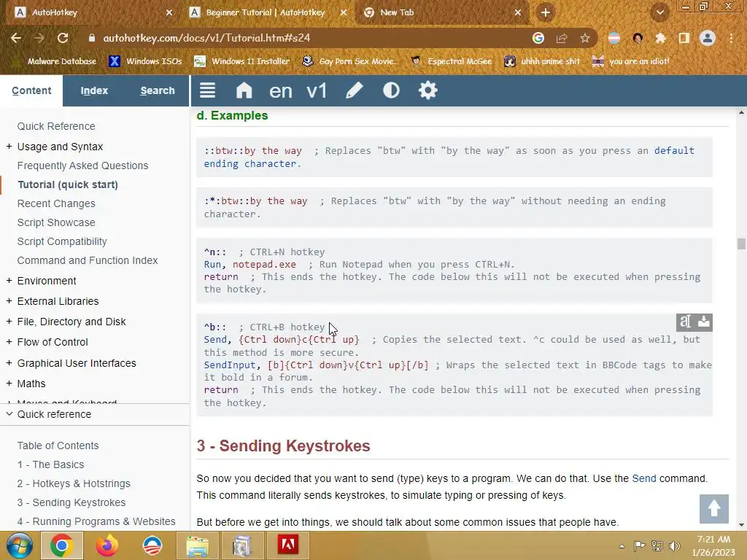
Task: Bookmark this page with the star icon
Action: (585, 38)
